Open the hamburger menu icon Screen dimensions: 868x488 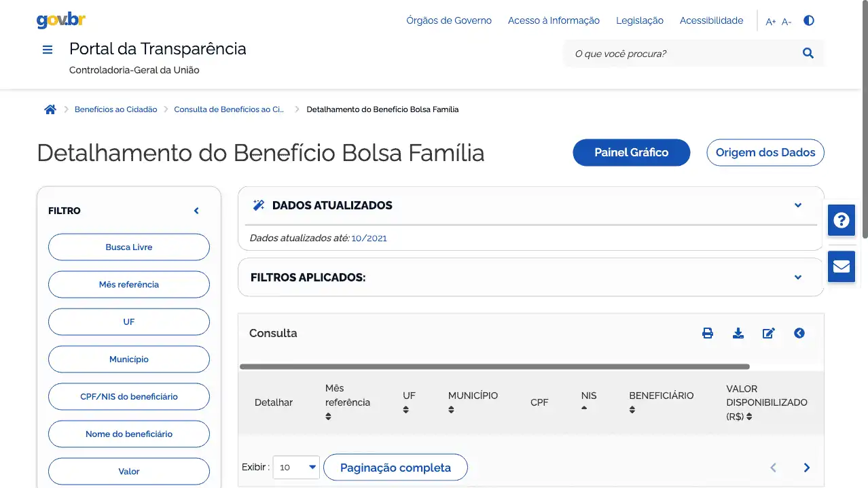(x=48, y=50)
